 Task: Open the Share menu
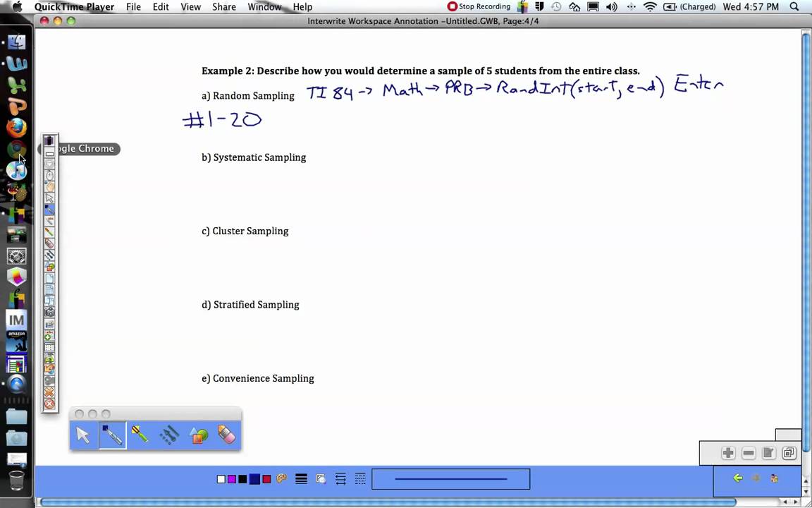point(223,7)
